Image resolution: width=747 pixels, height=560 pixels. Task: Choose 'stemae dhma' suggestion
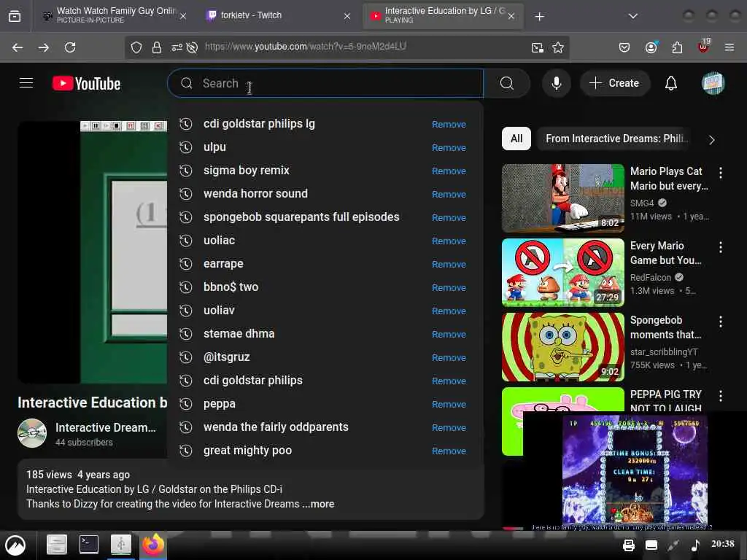click(x=325, y=334)
